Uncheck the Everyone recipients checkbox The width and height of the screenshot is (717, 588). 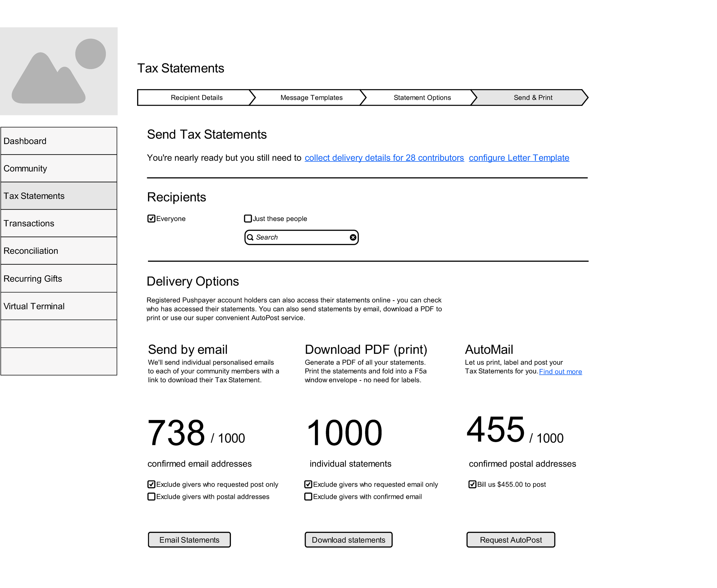point(151,218)
